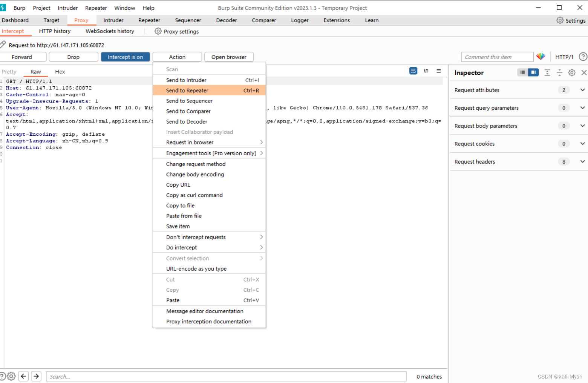Open the Logger main tab
The height and width of the screenshot is (383, 588).
300,20
